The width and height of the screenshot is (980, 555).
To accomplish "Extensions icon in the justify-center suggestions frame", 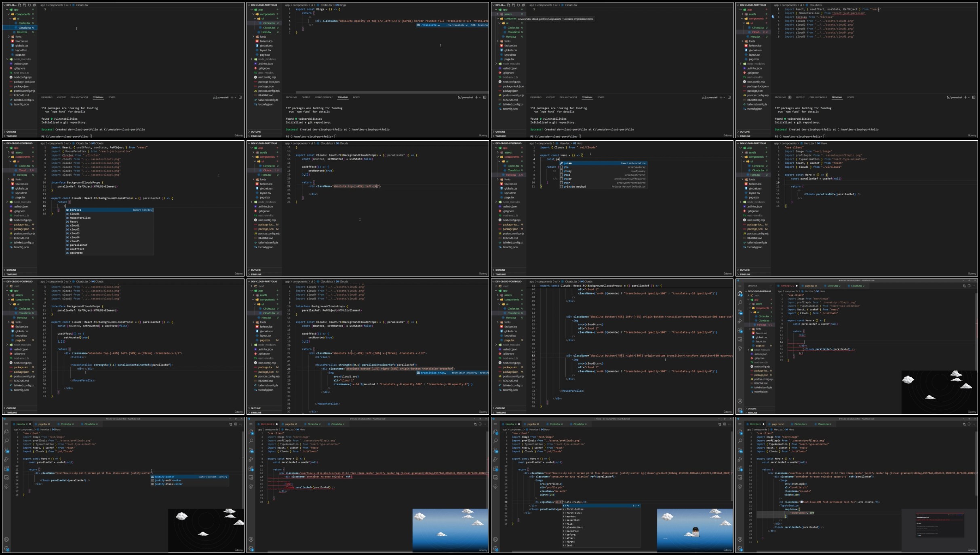I will pyautogui.click(x=6, y=468).
